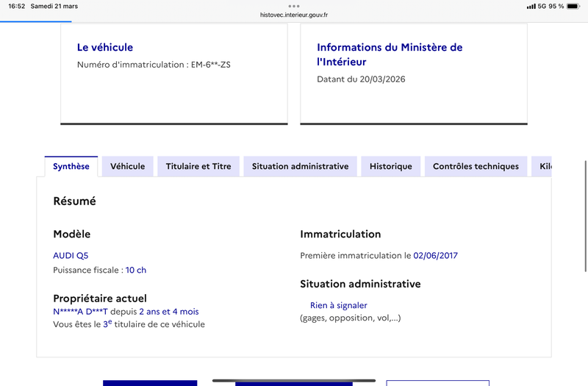Viewport: 588px width, 386px height.
Task: Switch to the Véhicule tab
Action: tap(127, 166)
